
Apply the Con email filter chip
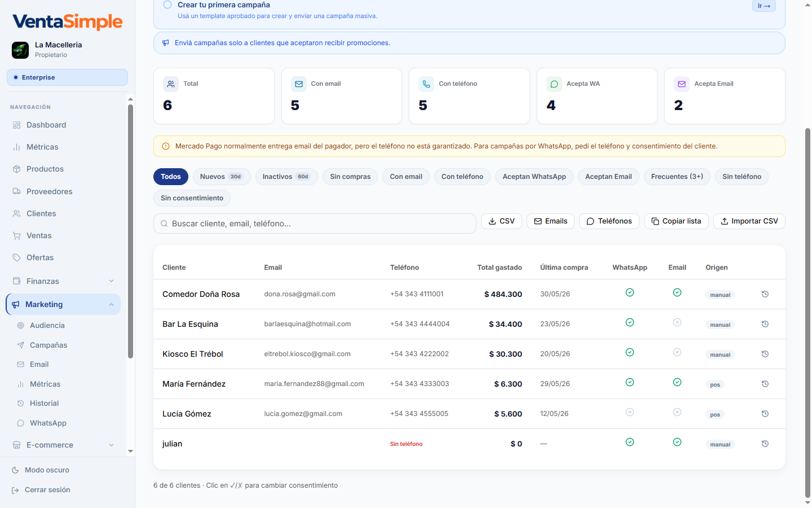click(406, 177)
